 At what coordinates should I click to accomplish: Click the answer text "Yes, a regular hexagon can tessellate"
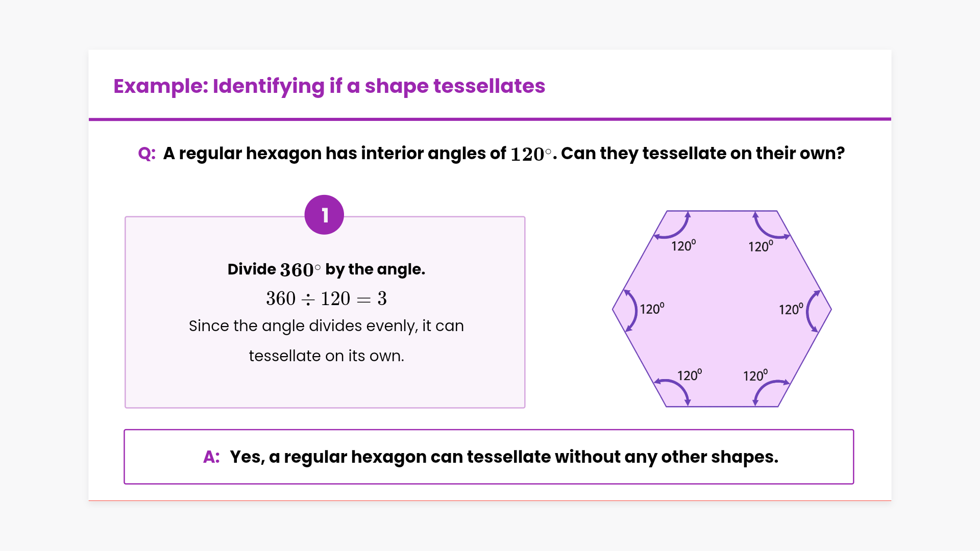(x=504, y=457)
